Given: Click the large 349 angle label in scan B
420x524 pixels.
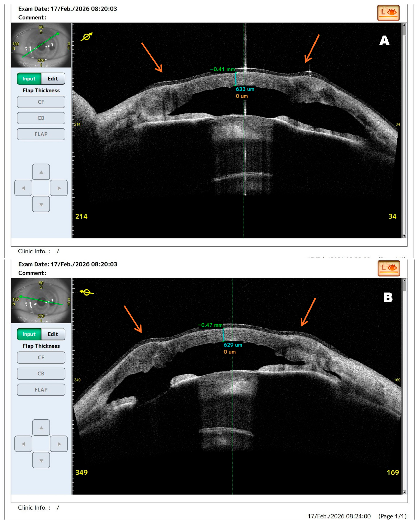Looking at the screenshot, I should click(x=81, y=472).
